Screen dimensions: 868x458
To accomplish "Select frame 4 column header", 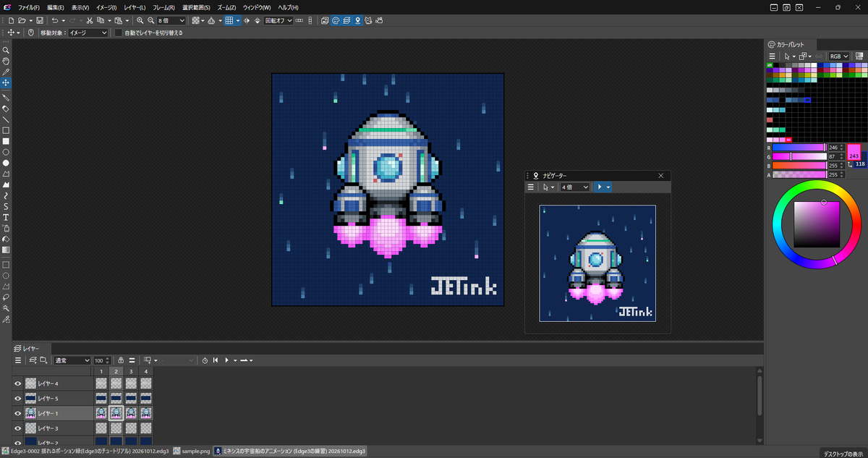I will (145, 372).
